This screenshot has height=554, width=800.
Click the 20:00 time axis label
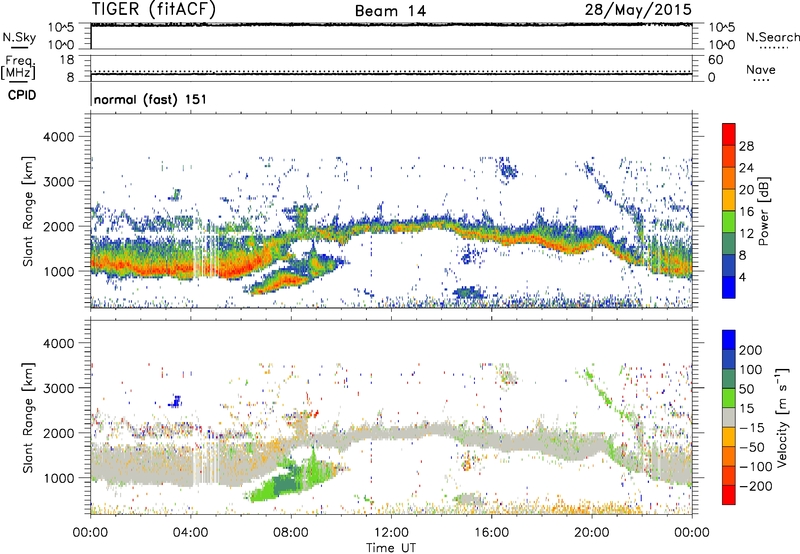click(592, 533)
